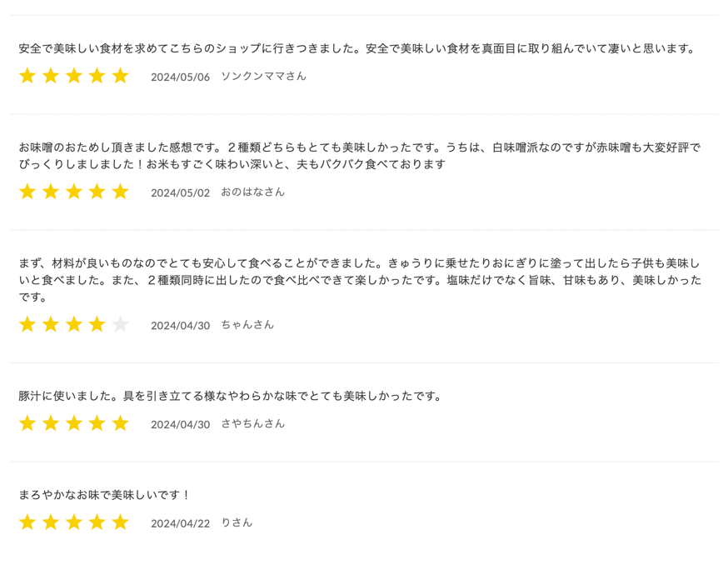
Task: Click second star of さやちん's review
Action: coord(51,423)
